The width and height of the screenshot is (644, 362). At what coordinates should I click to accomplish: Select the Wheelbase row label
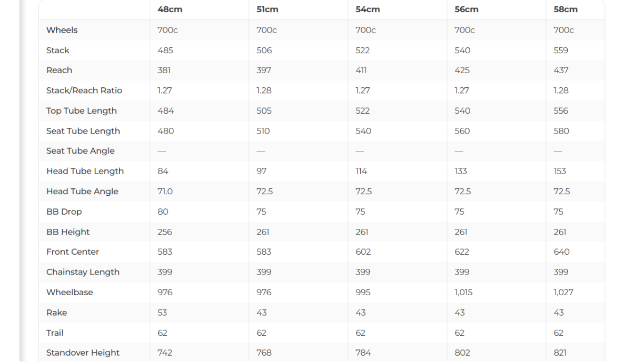(x=70, y=292)
